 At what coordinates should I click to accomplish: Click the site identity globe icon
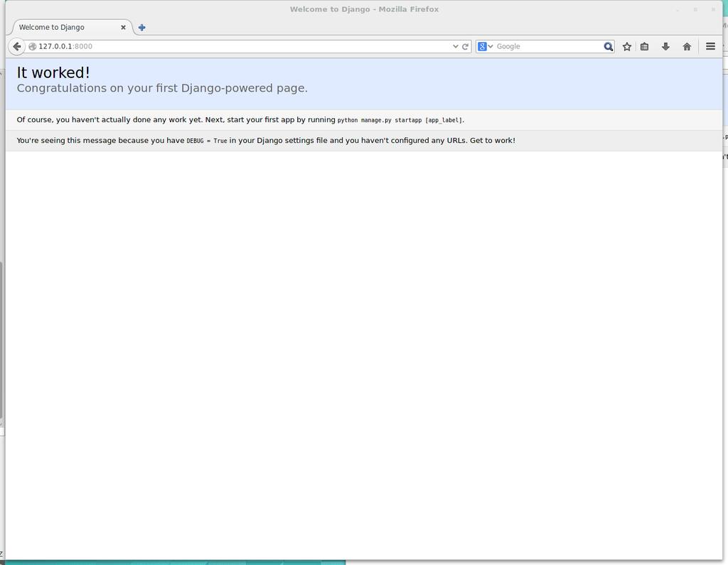[x=33, y=46]
